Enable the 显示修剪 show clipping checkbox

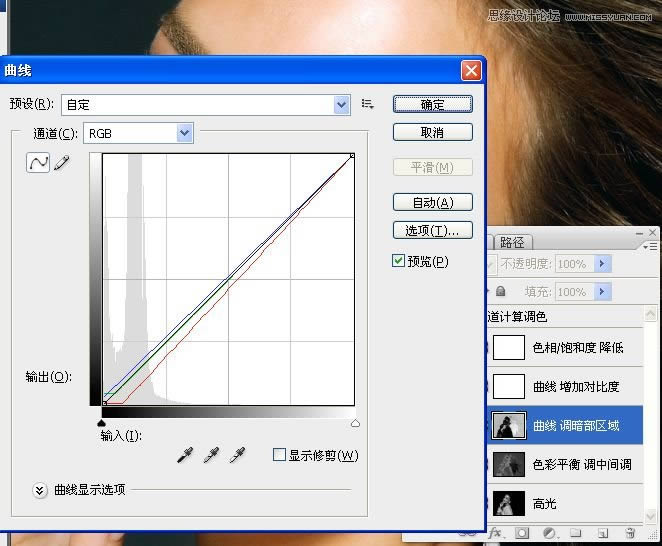pyautogui.click(x=280, y=455)
